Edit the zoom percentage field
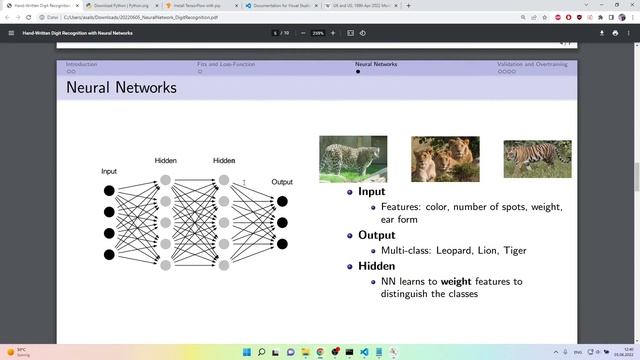 (318, 33)
